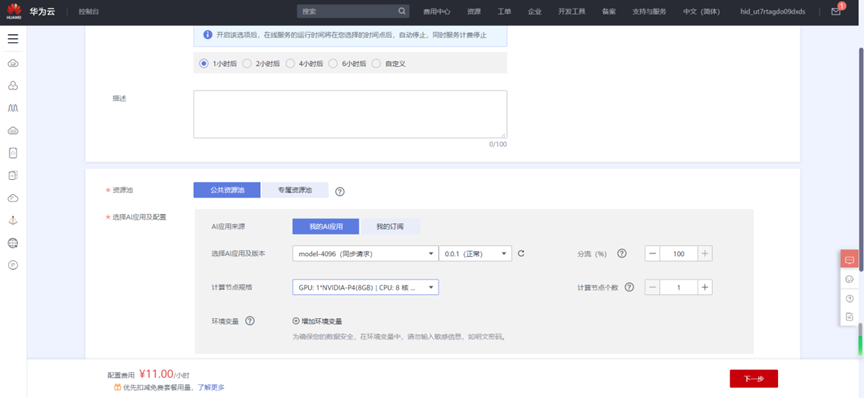Open the GPU compute node spec dropdown
Screen dimensions: 864x398
coord(365,287)
